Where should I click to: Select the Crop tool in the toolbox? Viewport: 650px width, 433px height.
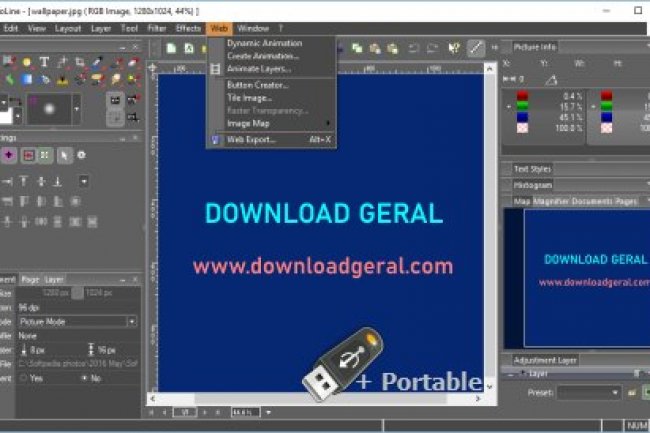click(x=80, y=62)
